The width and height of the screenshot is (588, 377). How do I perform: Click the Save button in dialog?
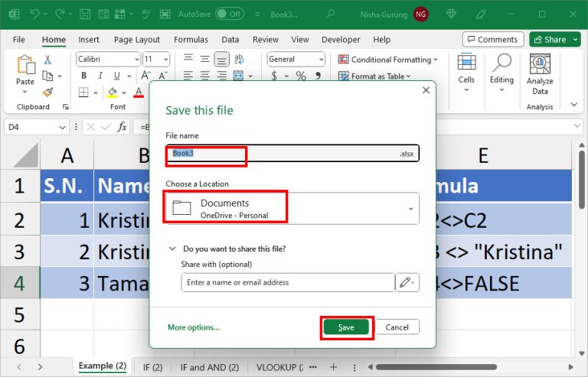(x=346, y=327)
